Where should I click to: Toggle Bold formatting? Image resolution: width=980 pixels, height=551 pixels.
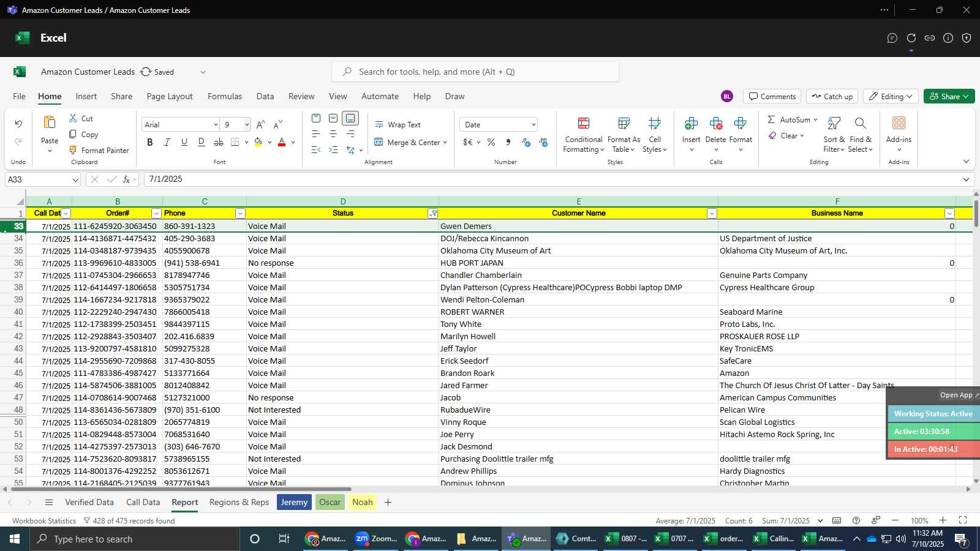tap(150, 142)
